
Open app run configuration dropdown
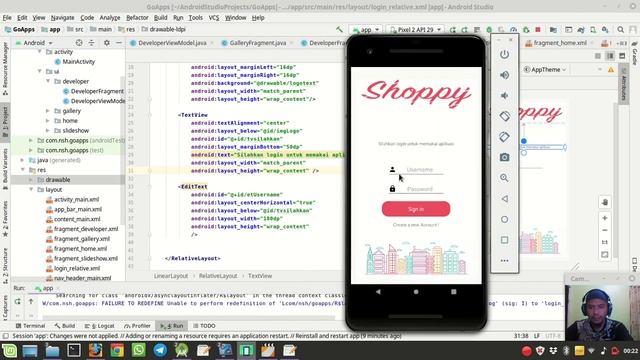pos(367,30)
